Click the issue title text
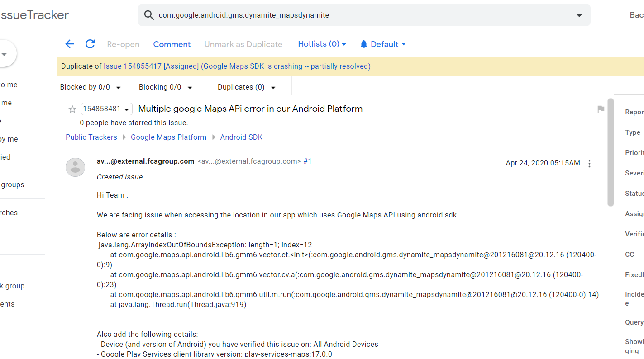644x359 pixels. coord(250,109)
